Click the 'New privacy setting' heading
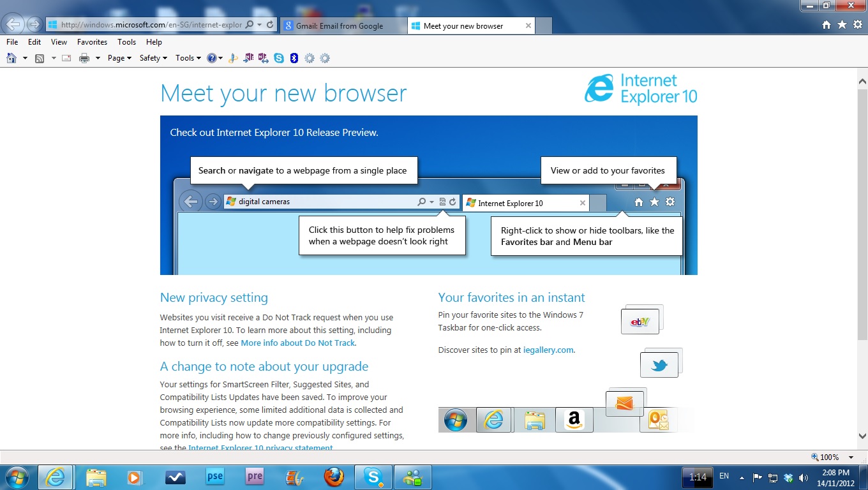868x490 pixels. pyautogui.click(x=214, y=297)
